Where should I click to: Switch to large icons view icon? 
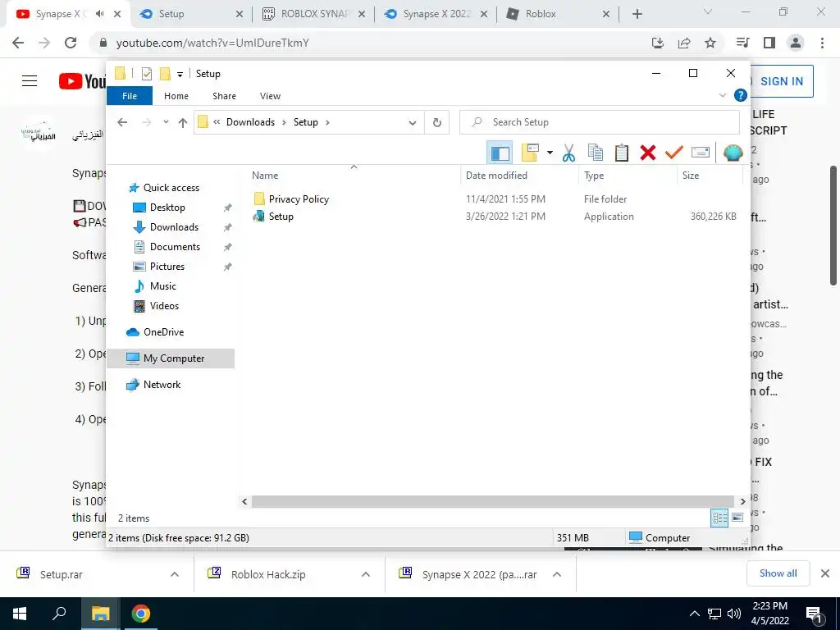coord(737,518)
